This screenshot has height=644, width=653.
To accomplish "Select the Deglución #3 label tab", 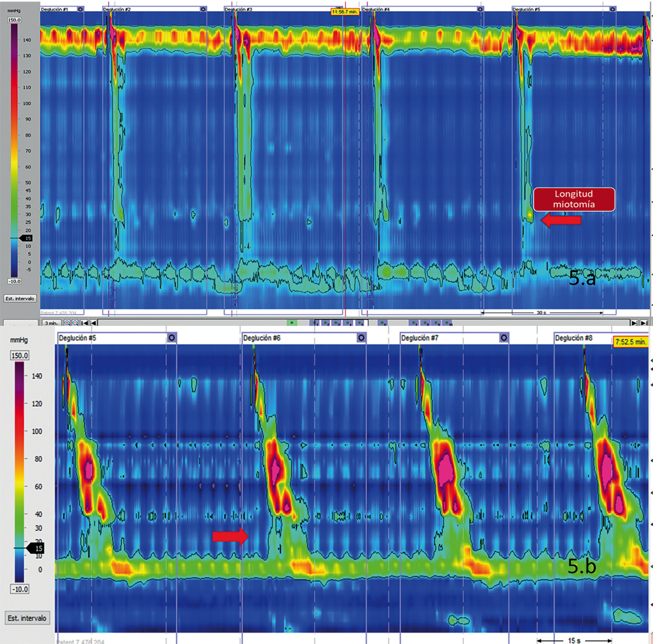I will click(239, 9).
